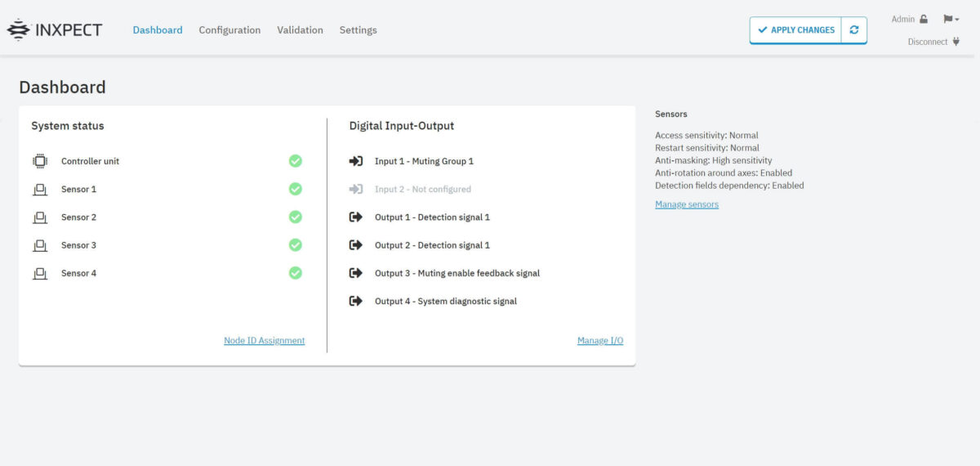Go to the Settings tab
Viewport: 980px width, 466px height.
tap(358, 30)
